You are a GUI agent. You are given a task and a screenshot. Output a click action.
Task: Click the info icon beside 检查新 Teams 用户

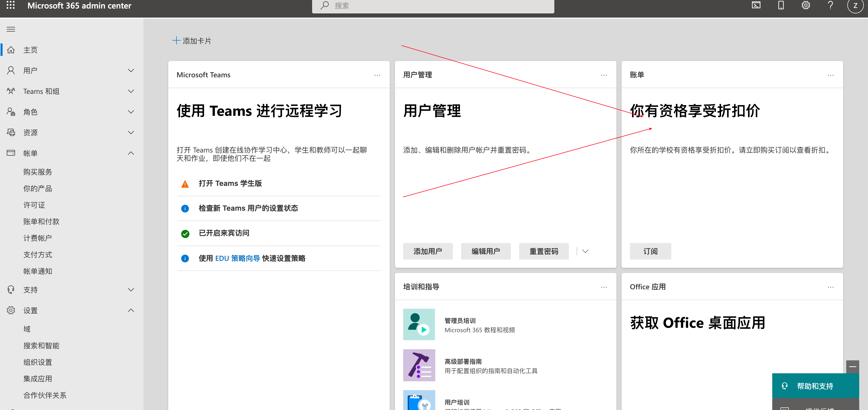pyautogui.click(x=185, y=209)
